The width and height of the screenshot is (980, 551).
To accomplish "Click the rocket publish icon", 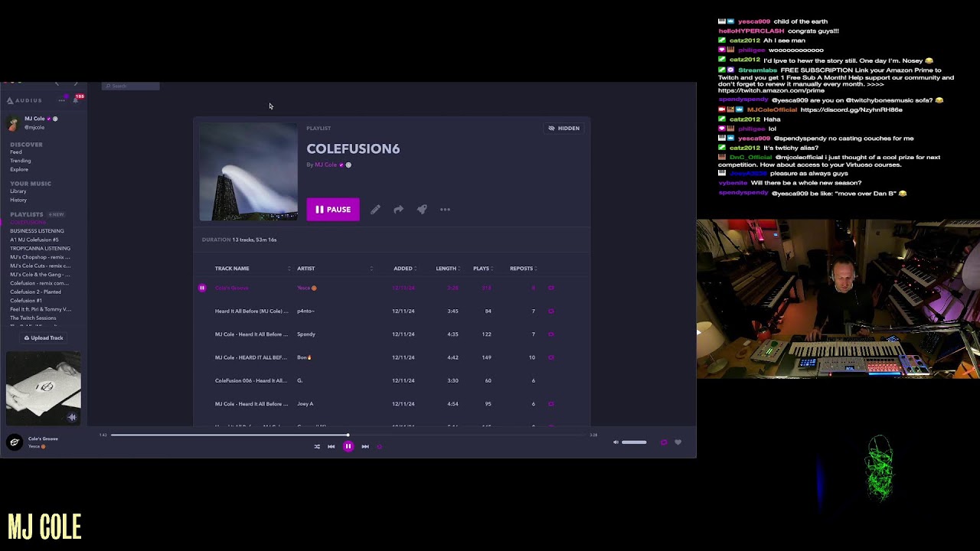I will 422,210.
